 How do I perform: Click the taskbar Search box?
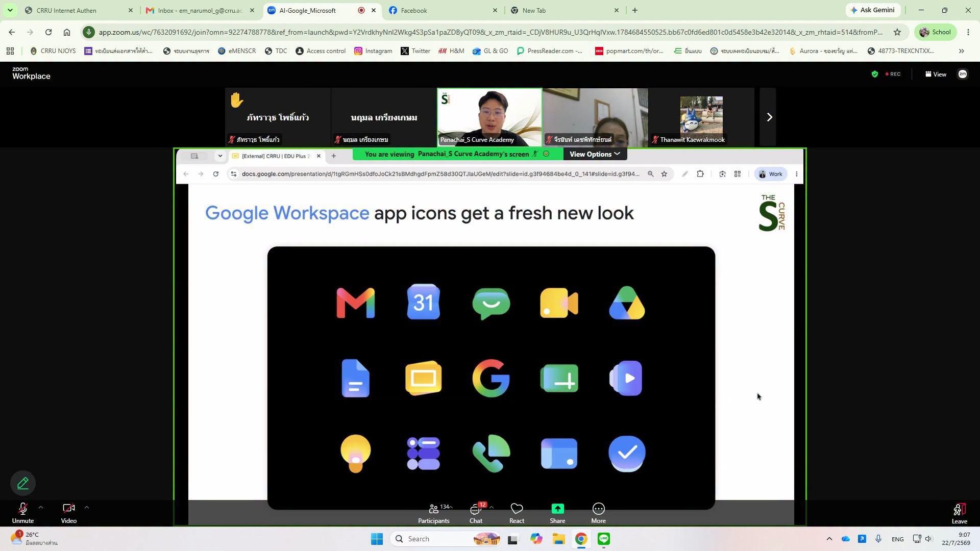point(446,539)
